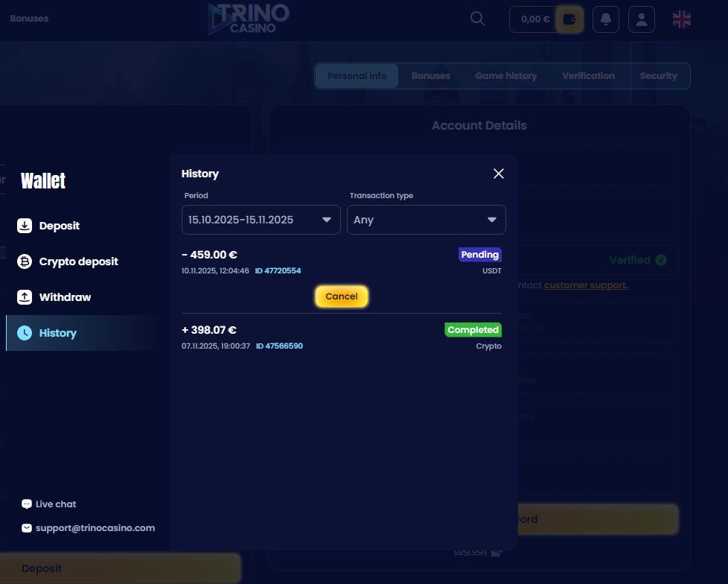
Task: Expand the Period date range dropdown
Action: [261, 220]
